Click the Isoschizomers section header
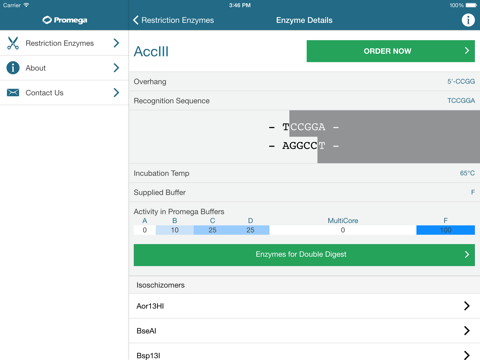The image size is (480, 360). 160,285
